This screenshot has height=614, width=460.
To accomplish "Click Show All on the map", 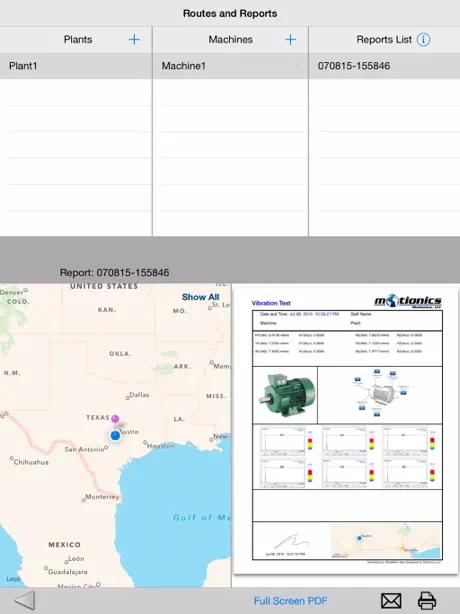I will click(200, 297).
